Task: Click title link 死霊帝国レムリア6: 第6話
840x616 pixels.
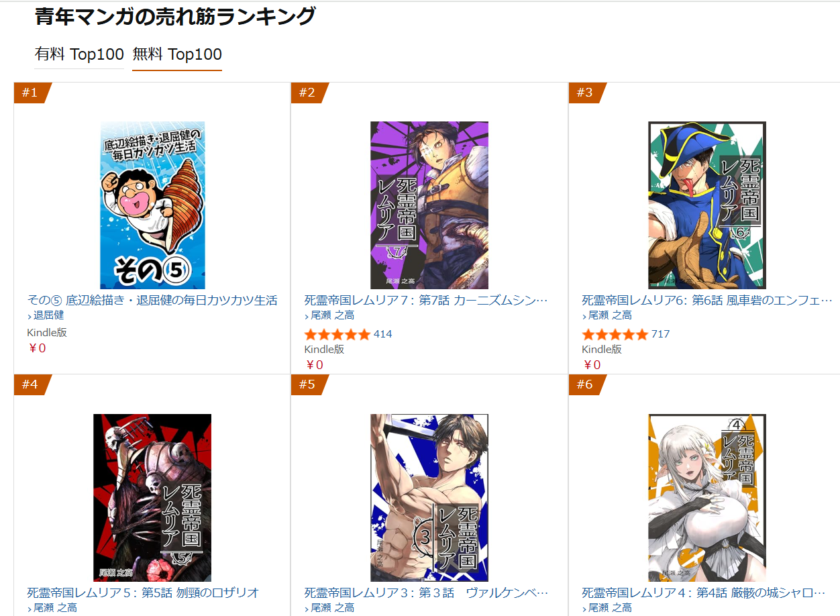Action: 707,300
